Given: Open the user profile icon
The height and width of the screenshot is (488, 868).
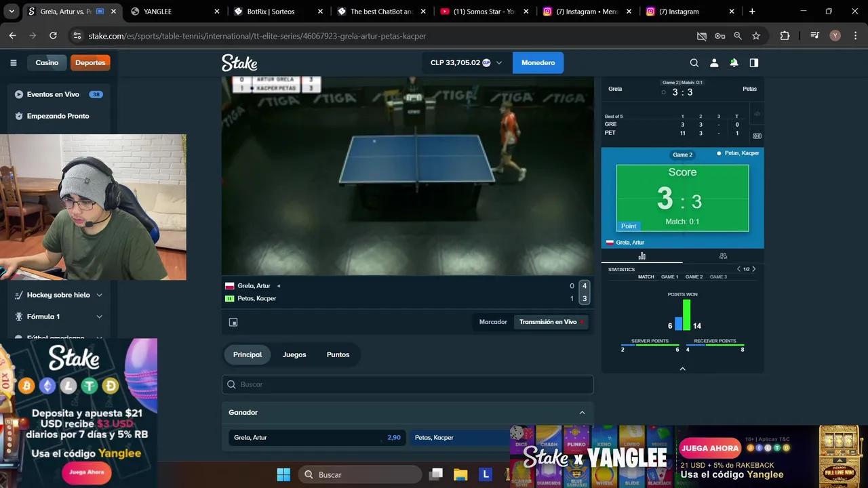Looking at the screenshot, I should pos(713,63).
